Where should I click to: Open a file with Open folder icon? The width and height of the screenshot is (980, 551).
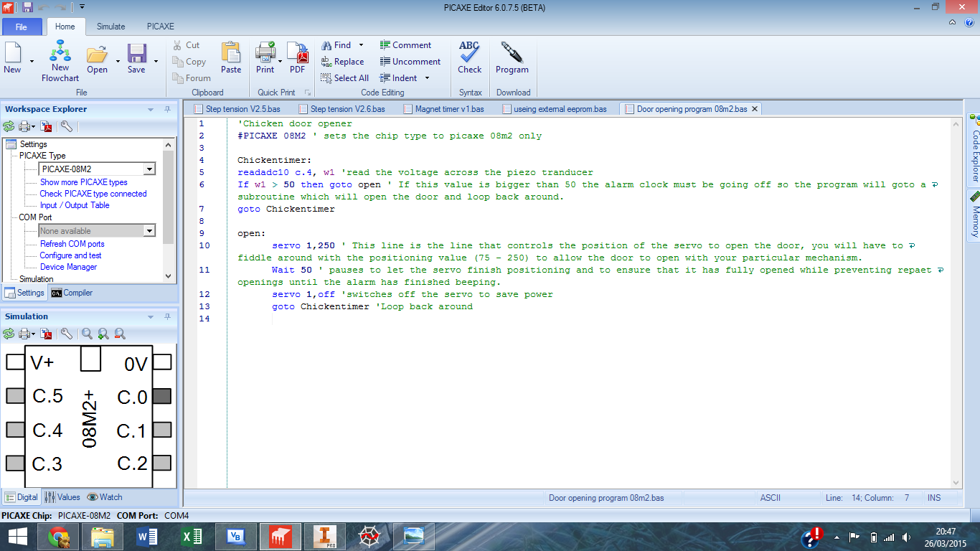coord(97,57)
